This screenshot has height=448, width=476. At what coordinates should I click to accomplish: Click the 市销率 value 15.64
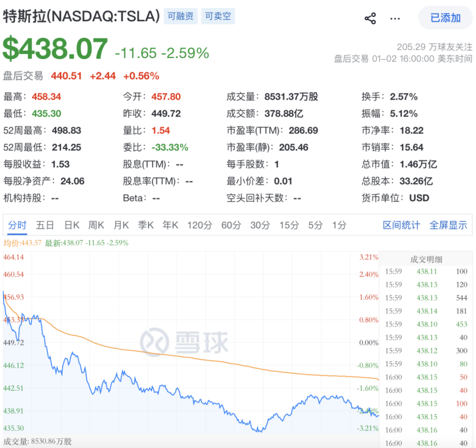pos(411,147)
